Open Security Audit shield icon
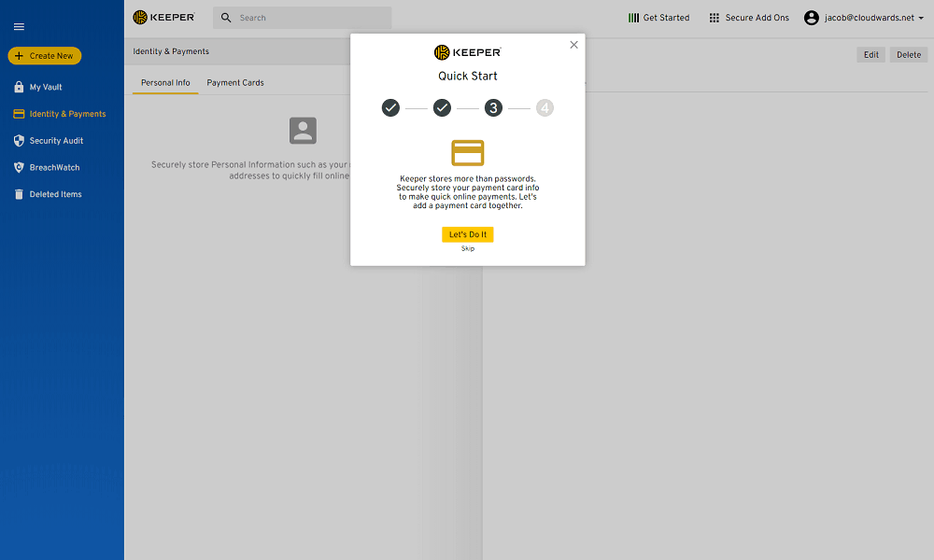The image size is (934, 560). (x=19, y=140)
